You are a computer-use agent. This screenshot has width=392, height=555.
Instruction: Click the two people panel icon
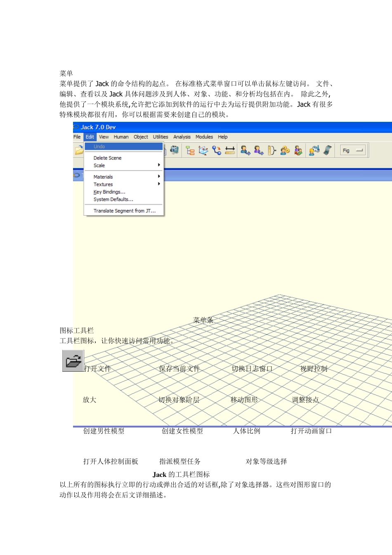tap(298, 151)
